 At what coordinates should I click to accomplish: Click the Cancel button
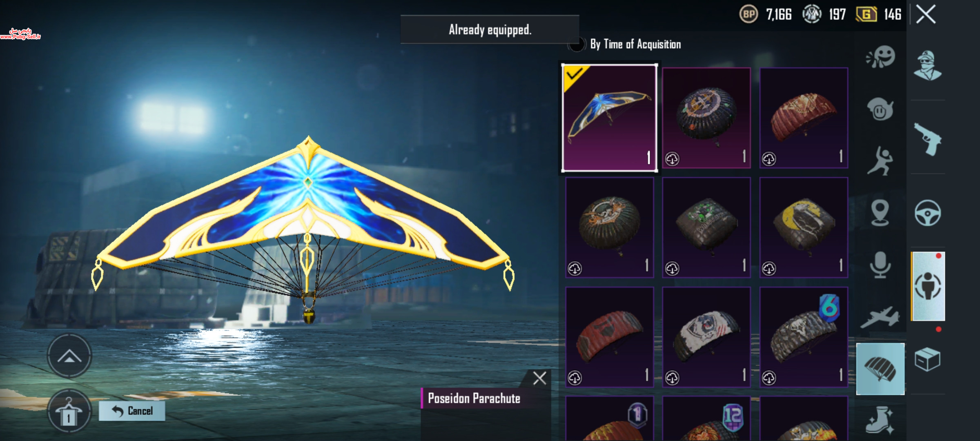[132, 411]
